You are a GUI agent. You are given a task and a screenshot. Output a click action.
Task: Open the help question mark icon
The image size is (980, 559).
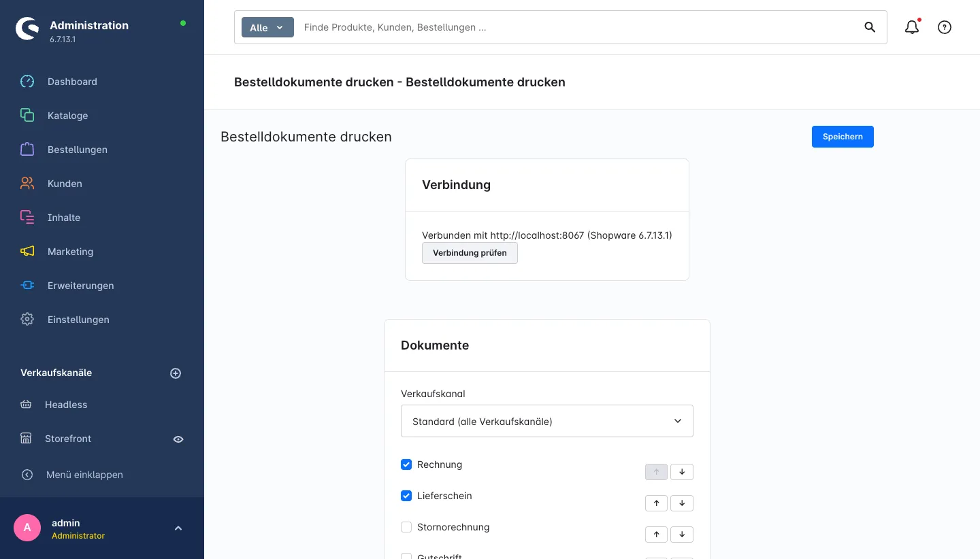point(945,27)
